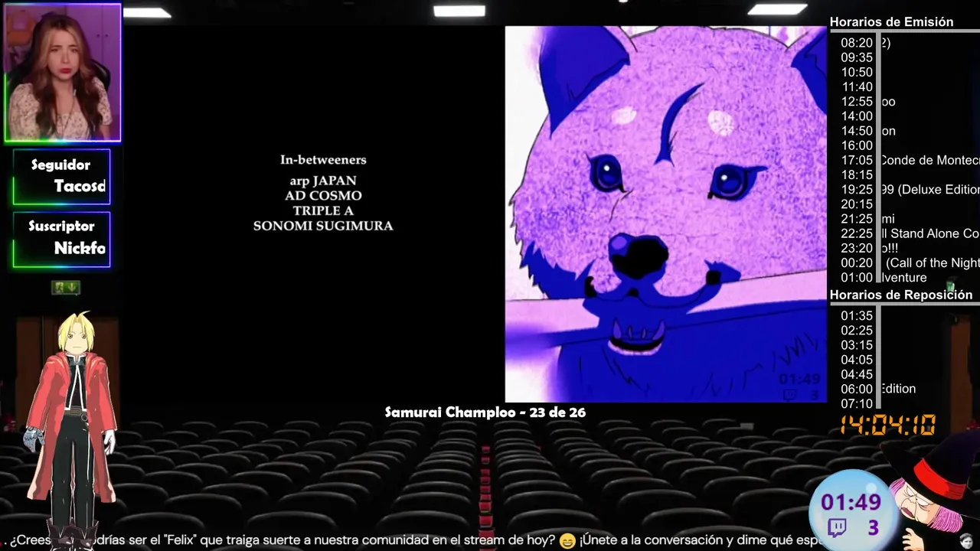Click the orange 14:04:10 digital clock
The height and width of the screenshot is (551, 980).
pos(888,425)
